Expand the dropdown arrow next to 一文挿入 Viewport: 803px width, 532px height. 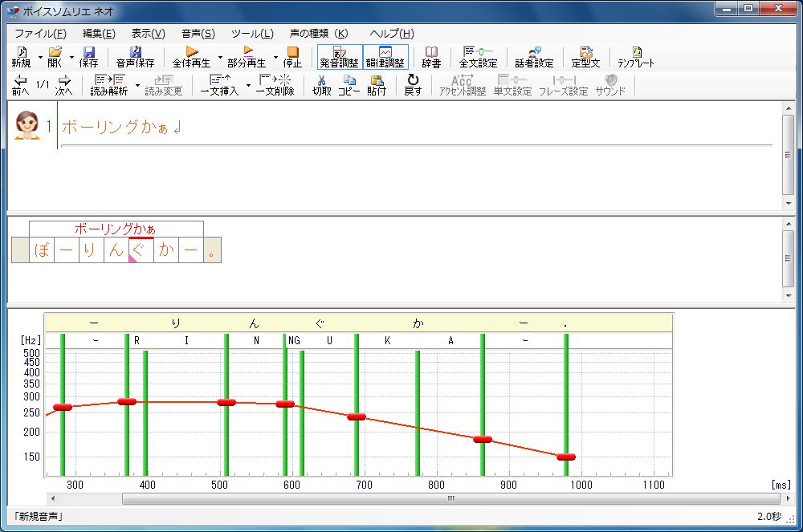point(248,85)
